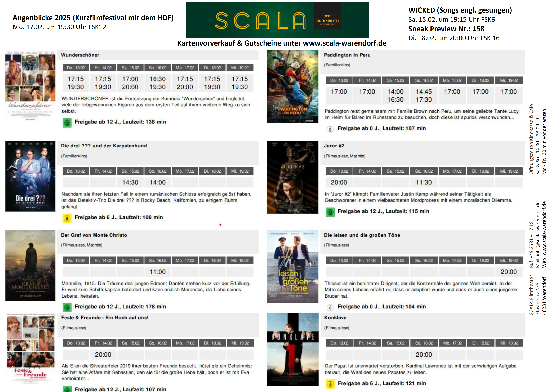Click 'Do. 13.02' header in Wunderschöner schedule
The image size is (555, 392).
pyautogui.click(x=76, y=68)
